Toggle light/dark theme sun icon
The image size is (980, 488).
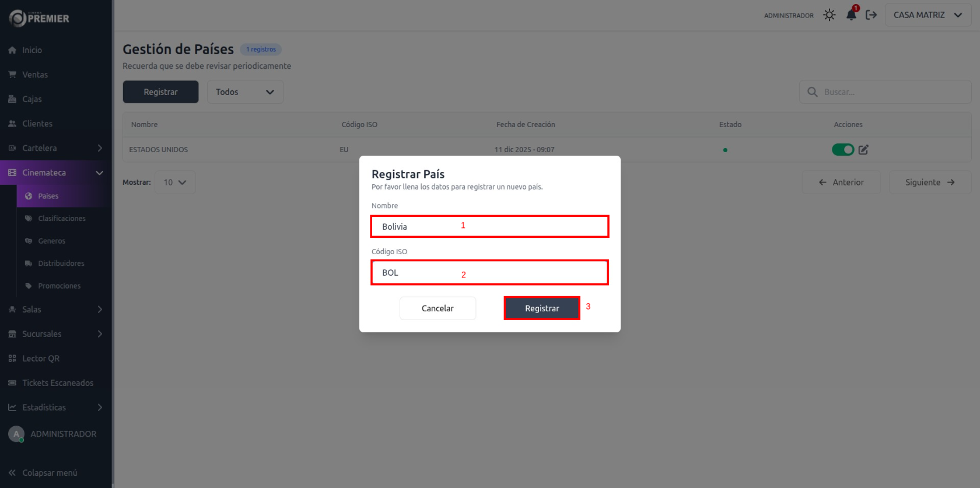[x=829, y=15]
